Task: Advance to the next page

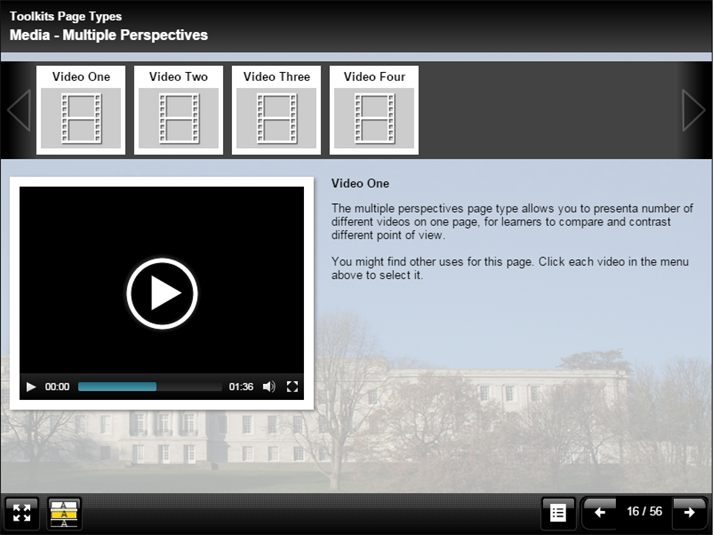Action: [x=689, y=513]
